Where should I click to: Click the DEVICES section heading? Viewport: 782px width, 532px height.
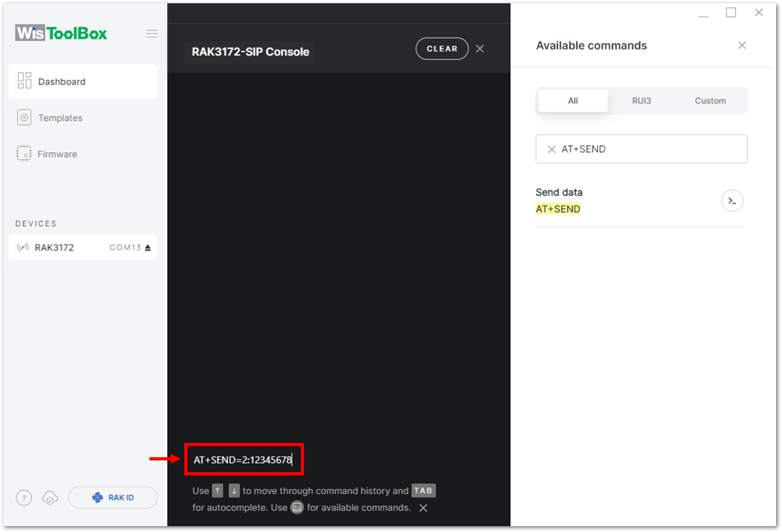click(x=36, y=224)
